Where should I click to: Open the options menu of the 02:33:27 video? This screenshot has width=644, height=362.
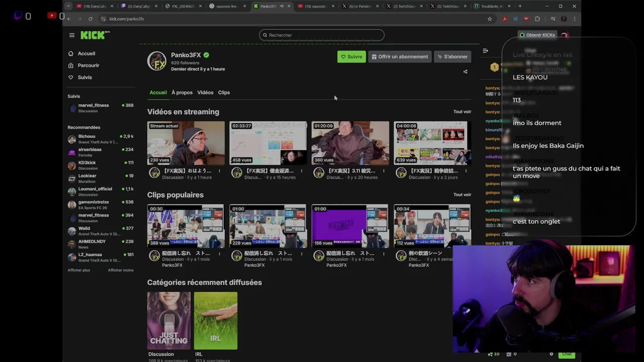[302, 171]
